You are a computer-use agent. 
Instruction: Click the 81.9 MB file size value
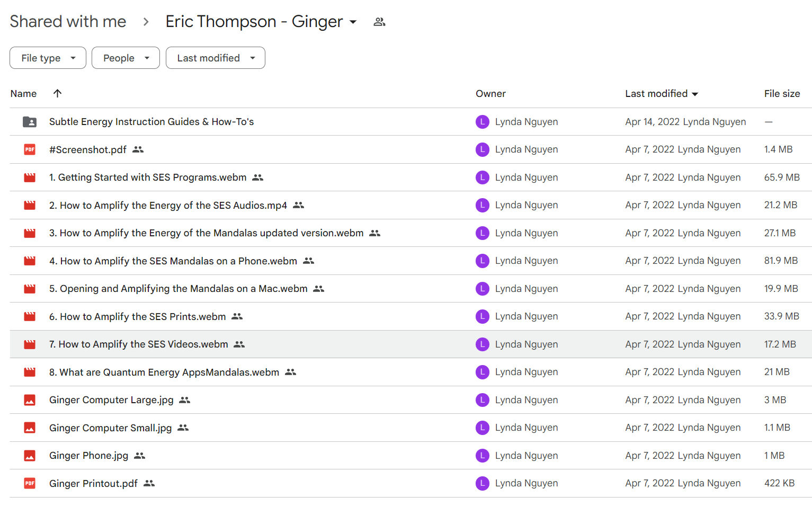781,261
